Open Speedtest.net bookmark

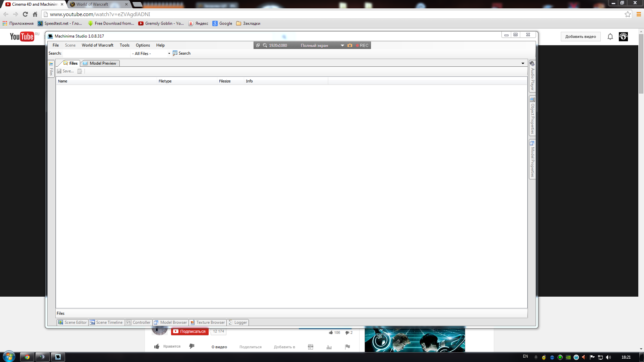coord(60,23)
